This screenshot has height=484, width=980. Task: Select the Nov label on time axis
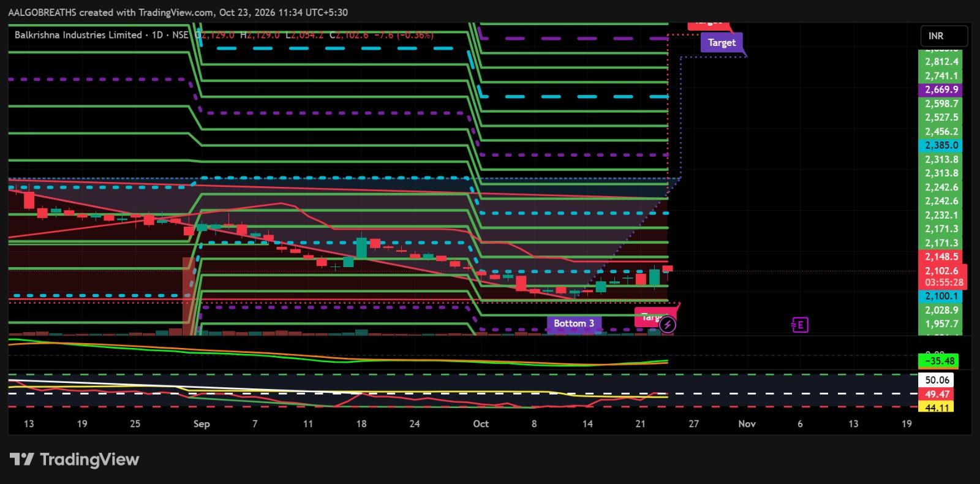pyautogui.click(x=747, y=423)
